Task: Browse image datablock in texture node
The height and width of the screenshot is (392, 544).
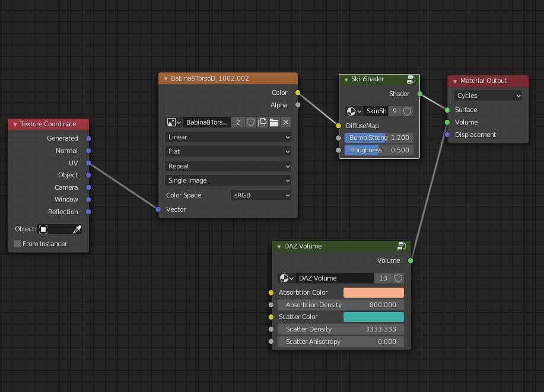Action: coord(174,122)
